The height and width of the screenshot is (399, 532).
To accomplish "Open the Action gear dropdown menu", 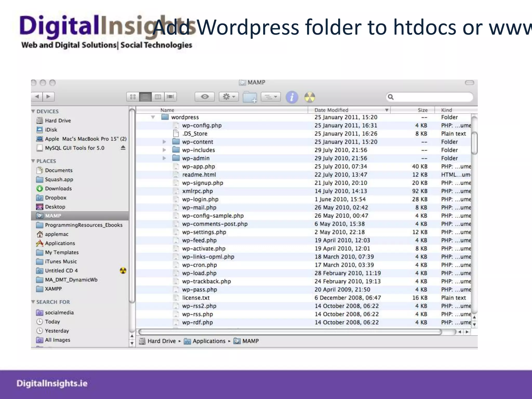I will coord(229,97).
